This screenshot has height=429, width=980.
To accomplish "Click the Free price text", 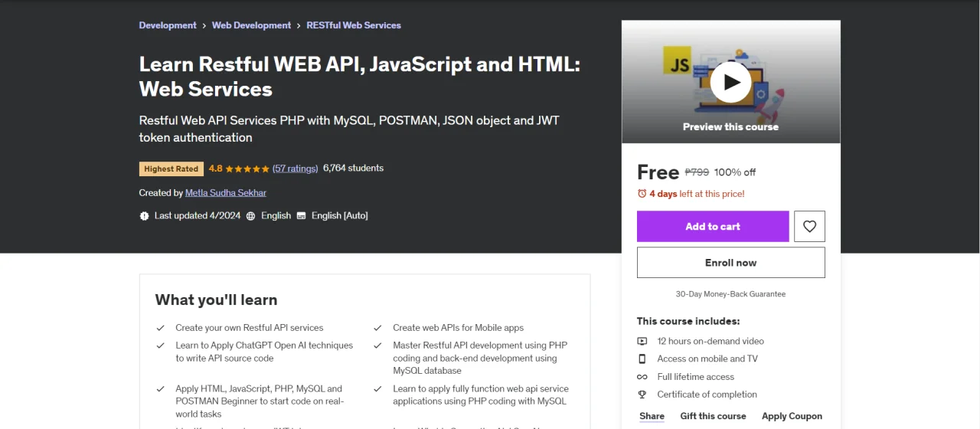I will point(658,172).
